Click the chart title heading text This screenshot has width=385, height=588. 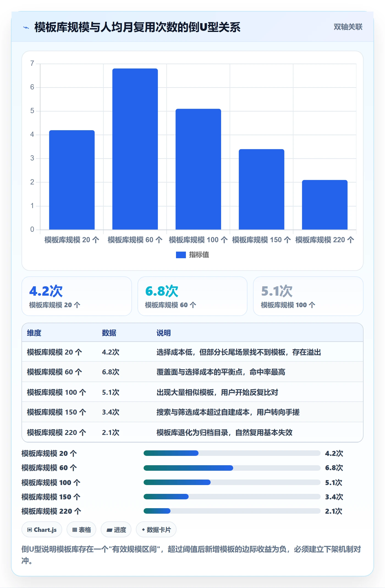137,27
